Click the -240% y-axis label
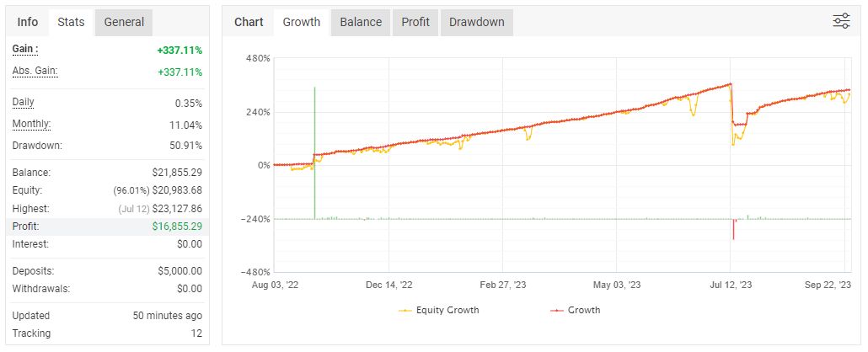 point(255,219)
